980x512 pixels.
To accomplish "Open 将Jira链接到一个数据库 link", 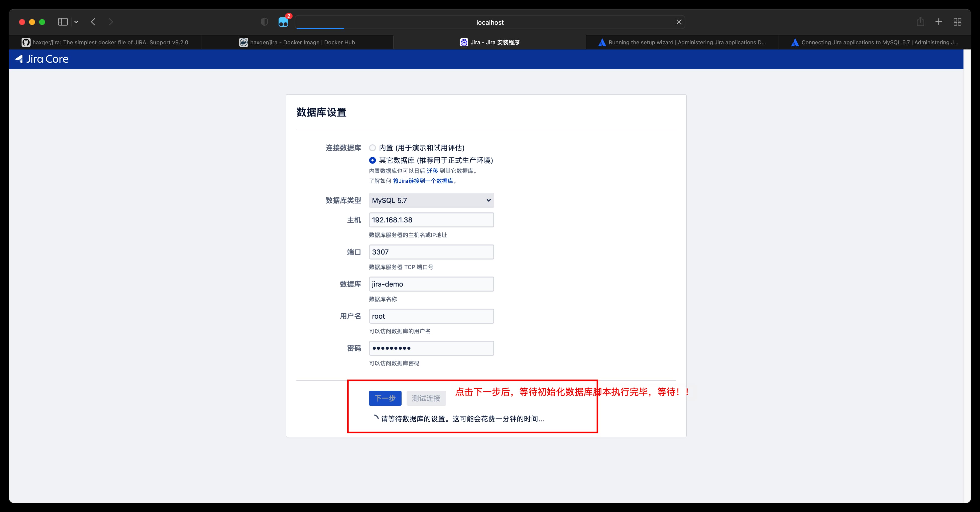I will click(423, 181).
